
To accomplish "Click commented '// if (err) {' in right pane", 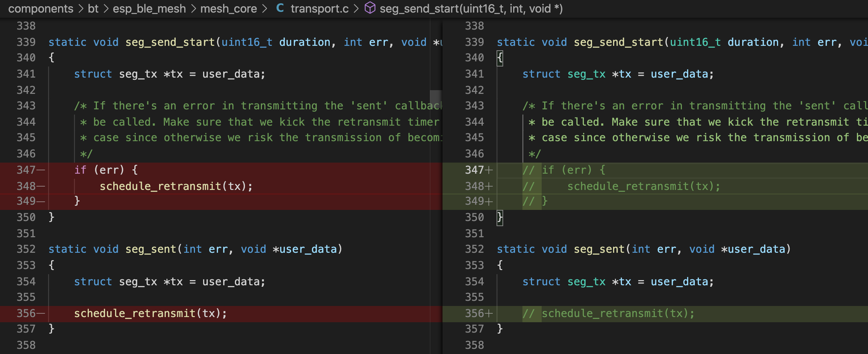I will [x=564, y=170].
